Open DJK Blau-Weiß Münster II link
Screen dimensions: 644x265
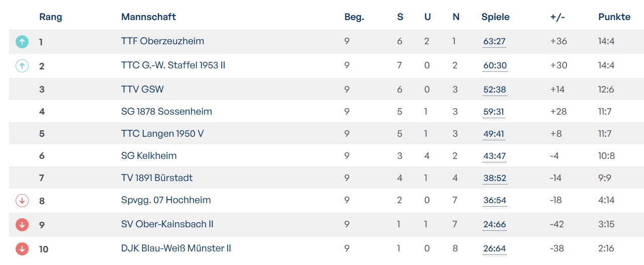click(x=176, y=248)
